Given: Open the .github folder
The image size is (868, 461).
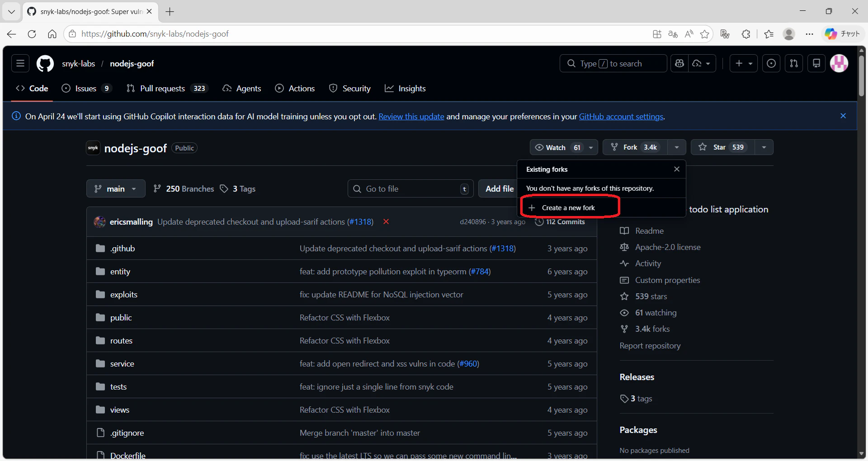Looking at the screenshot, I should (123, 249).
